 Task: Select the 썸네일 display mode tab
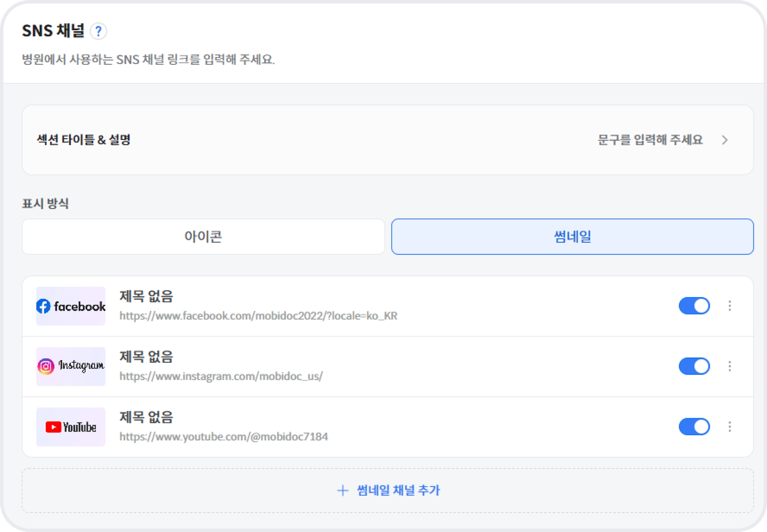tap(572, 237)
